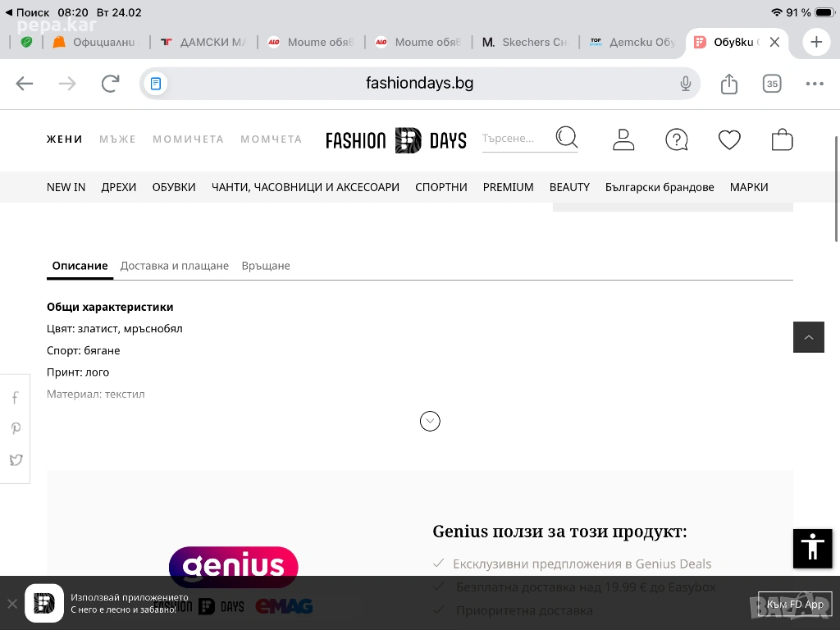Switch to Доставка и плащане tab
Screen dimensions: 840x630
tap(174, 266)
